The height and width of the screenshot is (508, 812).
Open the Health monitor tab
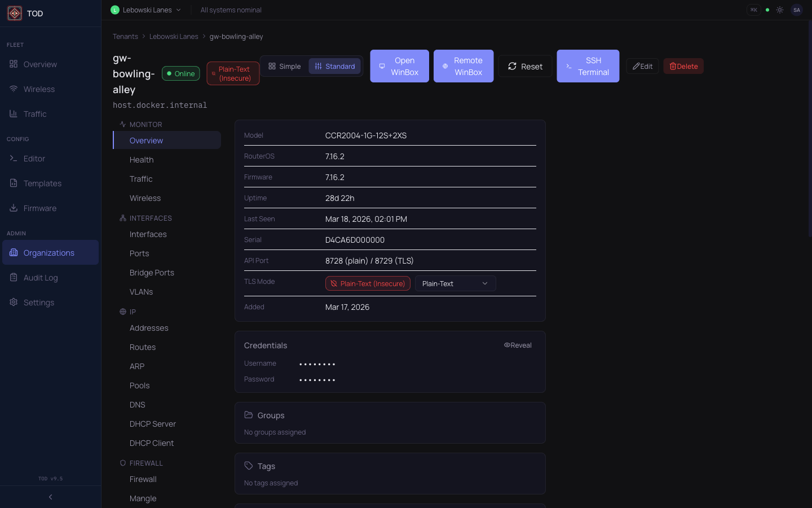tap(142, 160)
